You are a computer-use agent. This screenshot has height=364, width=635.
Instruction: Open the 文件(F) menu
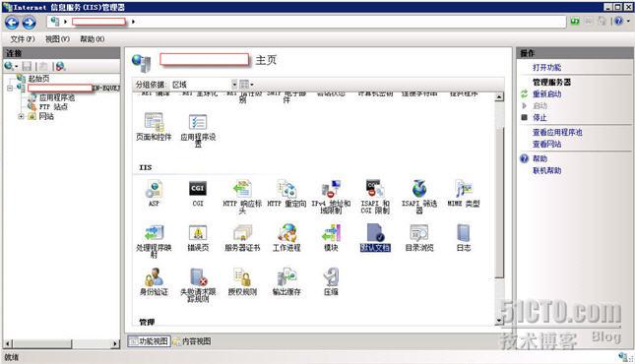click(23, 39)
